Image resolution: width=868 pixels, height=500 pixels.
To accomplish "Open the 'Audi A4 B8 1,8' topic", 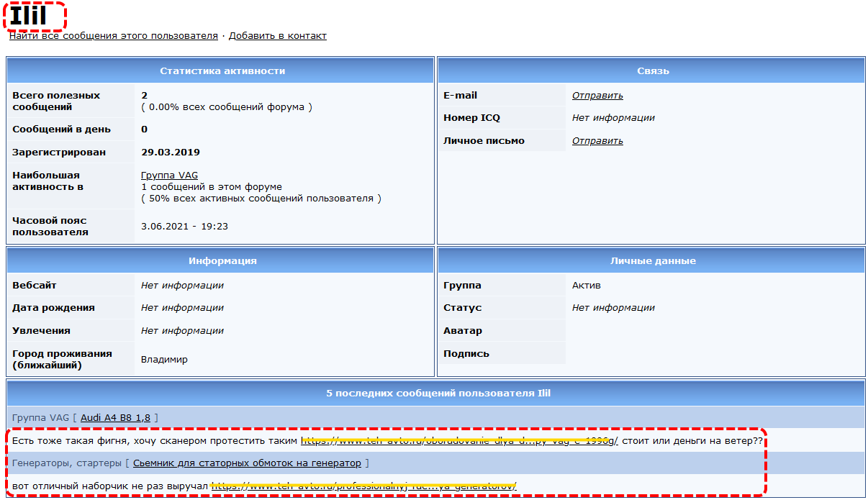I will coord(116,417).
